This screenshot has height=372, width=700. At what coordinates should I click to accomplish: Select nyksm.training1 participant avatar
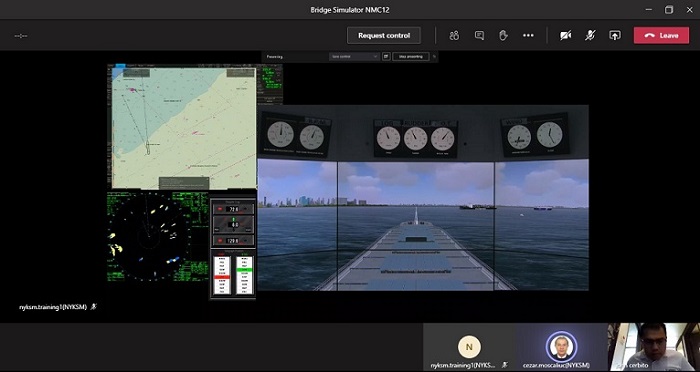(469, 347)
